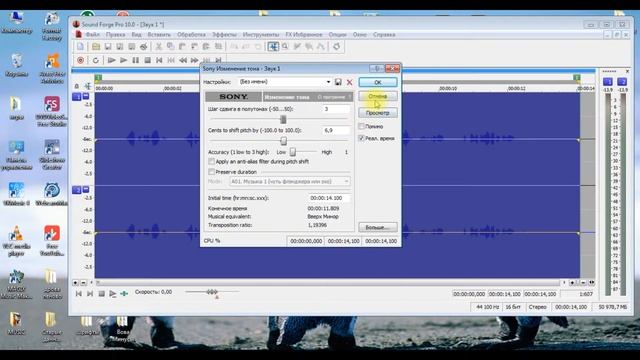Image resolution: width=640 pixels, height=360 pixels.
Task: Click the Accuracy Low-High slider handle
Action: point(293,152)
